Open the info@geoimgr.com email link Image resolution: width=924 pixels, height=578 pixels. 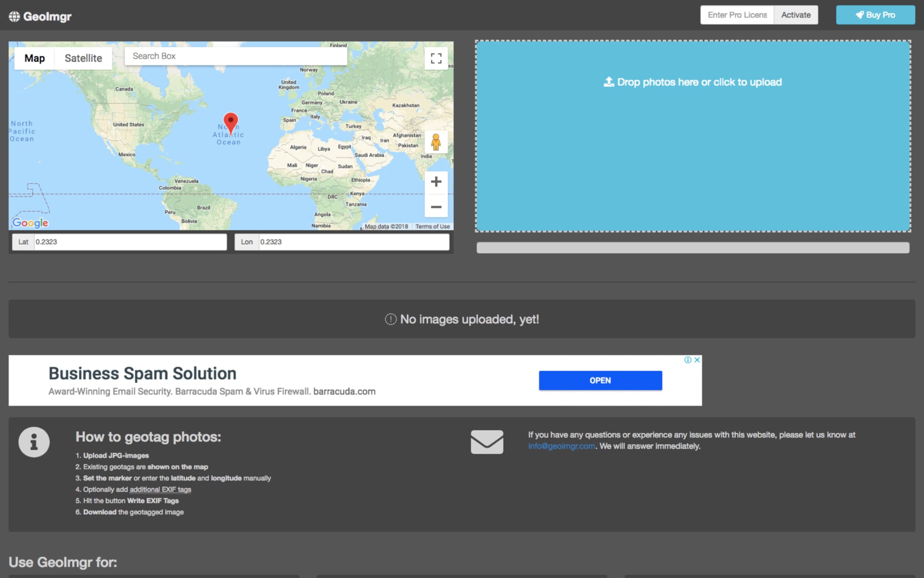[x=562, y=446]
